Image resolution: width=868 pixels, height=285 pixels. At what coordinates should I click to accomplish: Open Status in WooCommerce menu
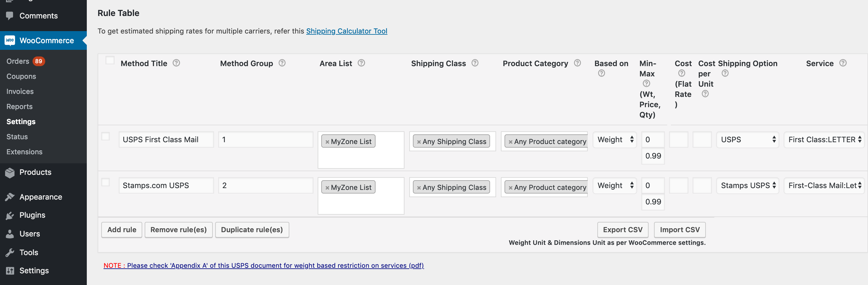tap(17, 137)
